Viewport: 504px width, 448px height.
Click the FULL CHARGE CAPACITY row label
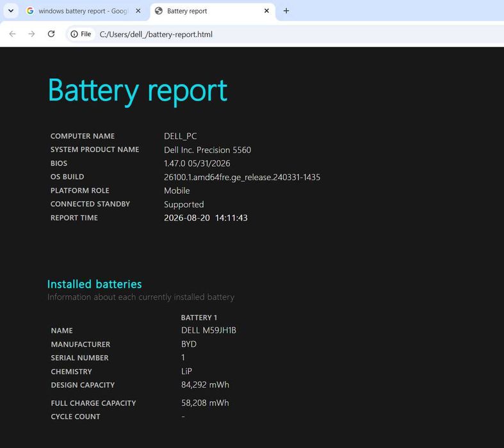[x=93, y=403]
